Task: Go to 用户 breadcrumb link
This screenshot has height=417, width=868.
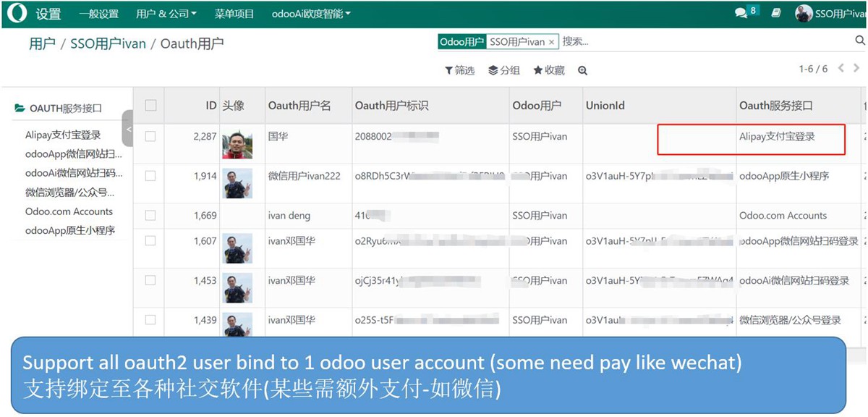Action: [x=42, y=43]
